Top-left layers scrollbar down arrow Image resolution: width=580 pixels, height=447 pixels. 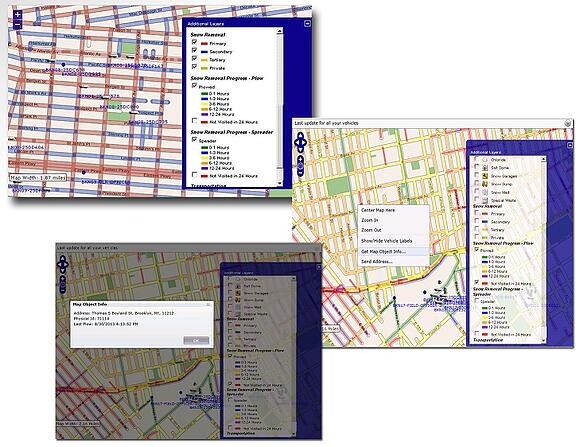(280, 184)
